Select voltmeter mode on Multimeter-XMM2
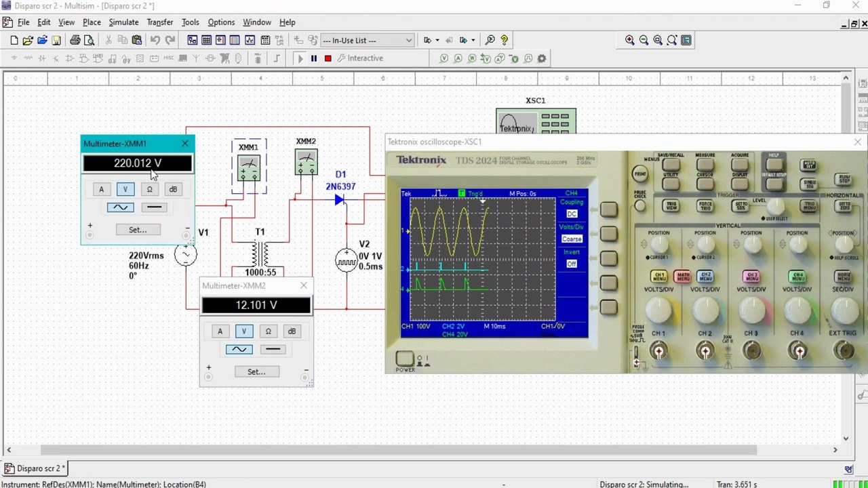The image size is (868, 488). (x=243, y=331)
